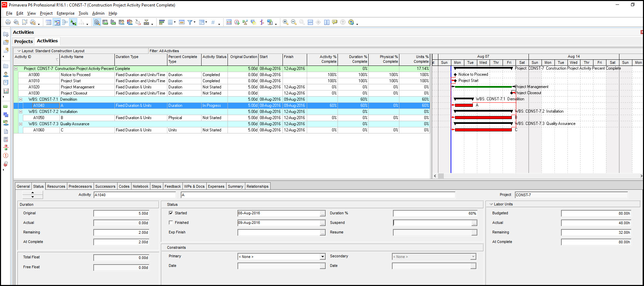Click the Original duration field
The width and height of the screenshot is (644, 286).
pos(121,213)
